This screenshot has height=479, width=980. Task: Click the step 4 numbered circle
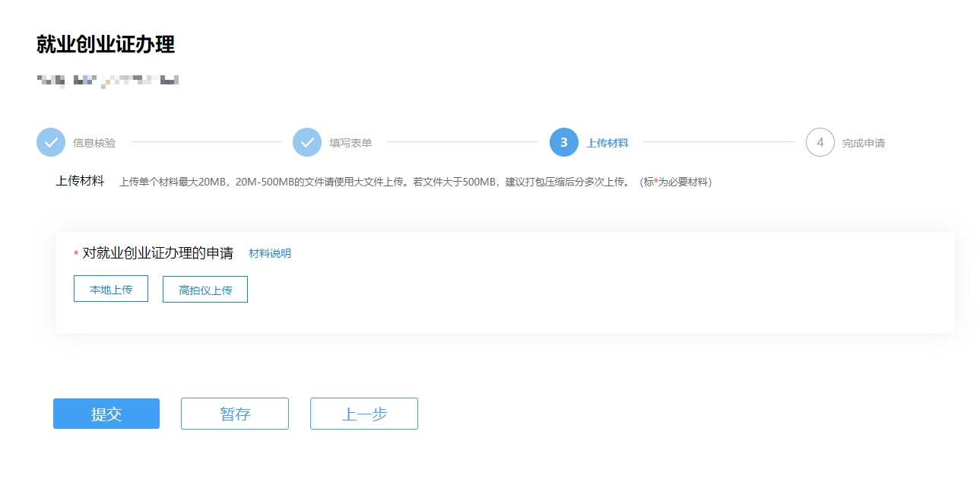(820, 142)
